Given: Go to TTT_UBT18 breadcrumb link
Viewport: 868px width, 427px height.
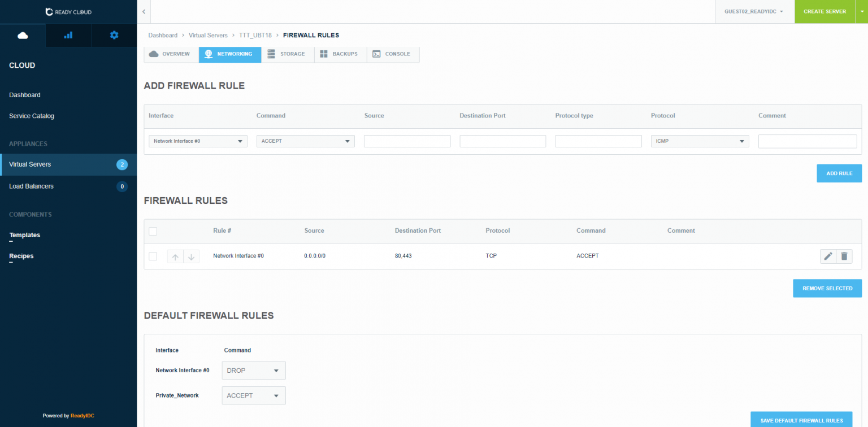Looking at the screenshot, I should coord(255,35).
